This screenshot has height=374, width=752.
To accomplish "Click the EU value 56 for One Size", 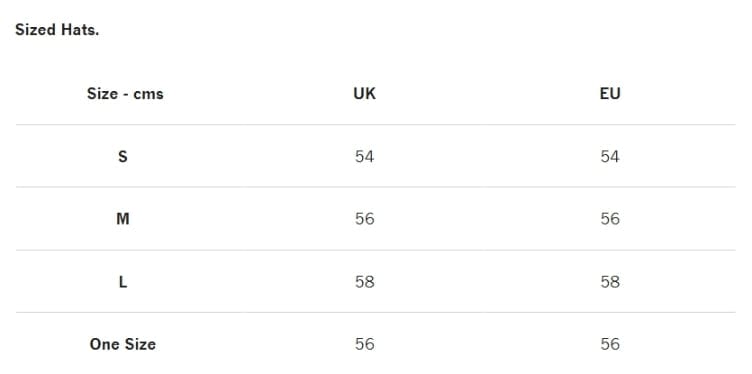I will [x=610, y=344].
